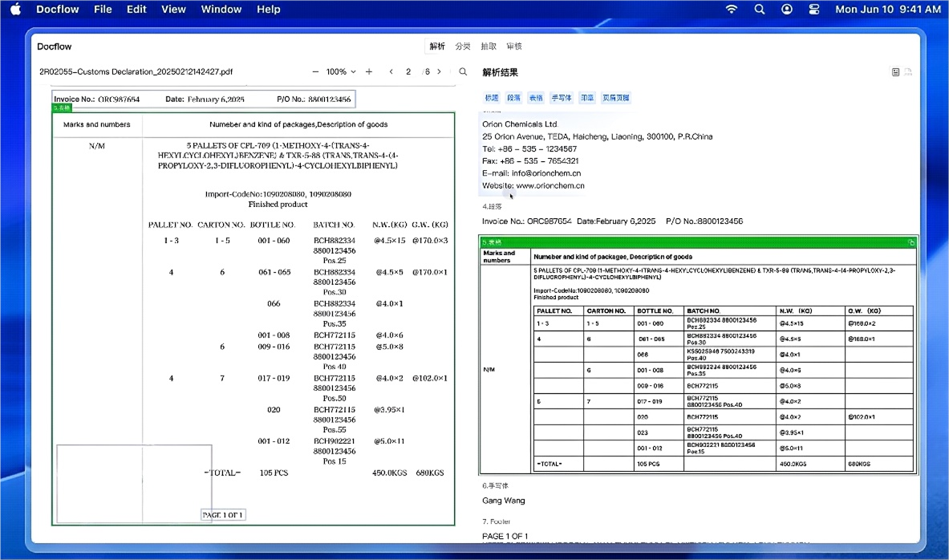Switch to structured view icon in results header
The image size is (949, 560).
[895, 72]
